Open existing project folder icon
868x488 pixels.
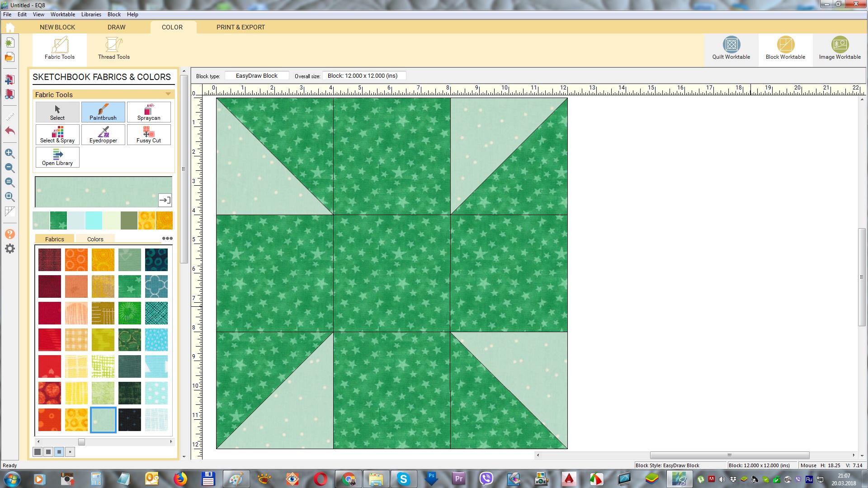[9, 57]
